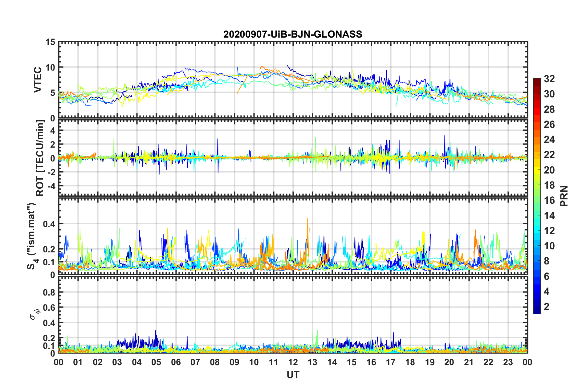Select the VTEC y-axis label
586x392 pixels.
pos(37,80)
